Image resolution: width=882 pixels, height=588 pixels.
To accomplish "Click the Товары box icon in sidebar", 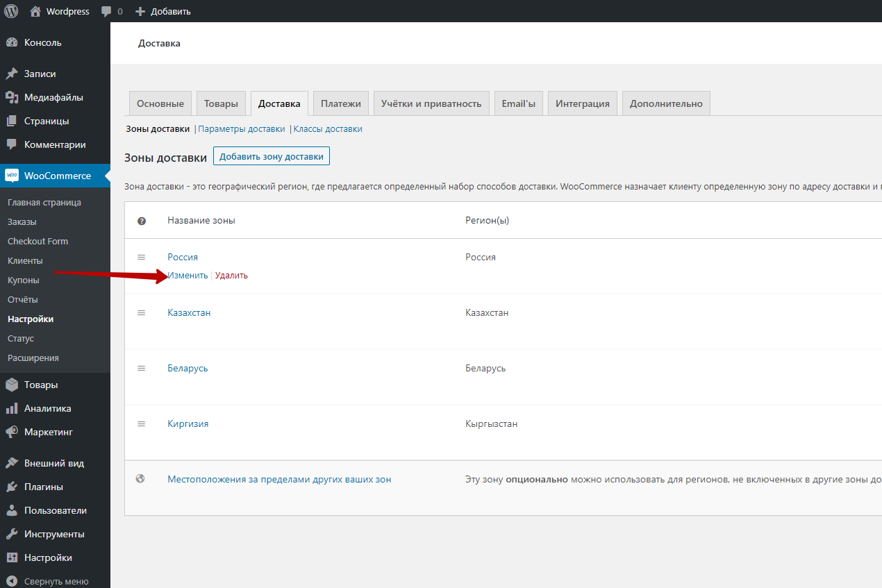I will point(12,385).
